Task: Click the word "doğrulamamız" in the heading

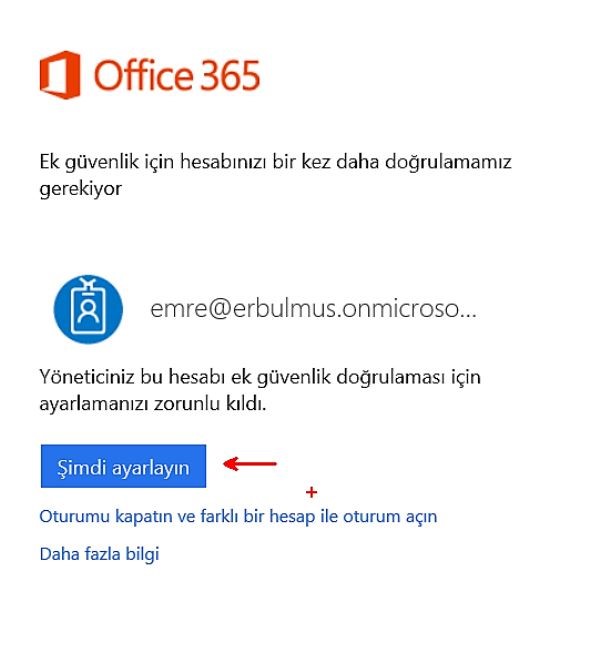Action: tap(448, 163)
